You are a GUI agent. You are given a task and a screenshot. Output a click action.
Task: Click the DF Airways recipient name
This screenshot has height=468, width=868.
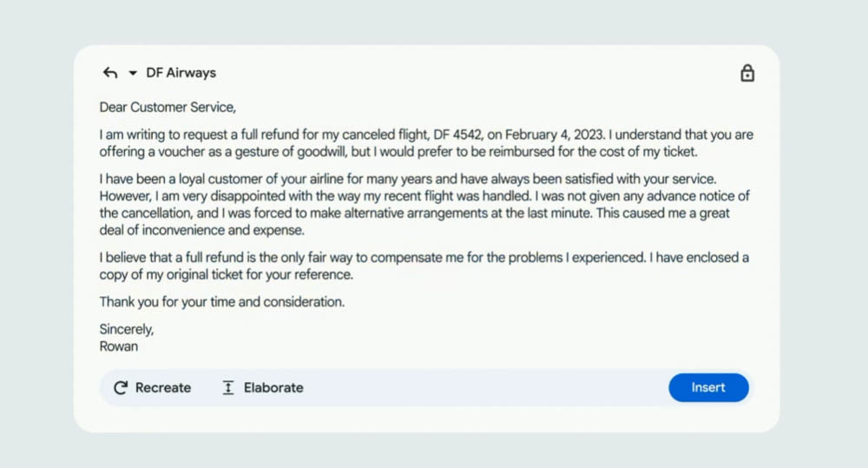coord(181,73)
